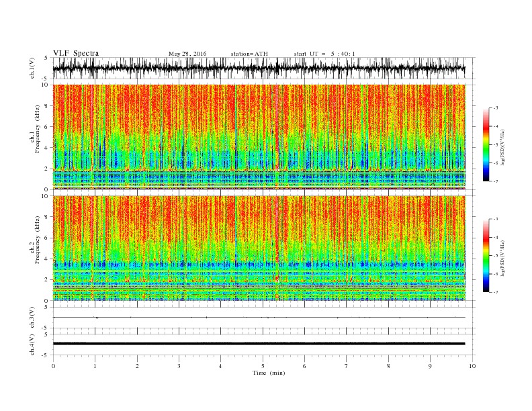Click the flat ch.3 voltage trace
Screen dimensions: 532x411
259,318
